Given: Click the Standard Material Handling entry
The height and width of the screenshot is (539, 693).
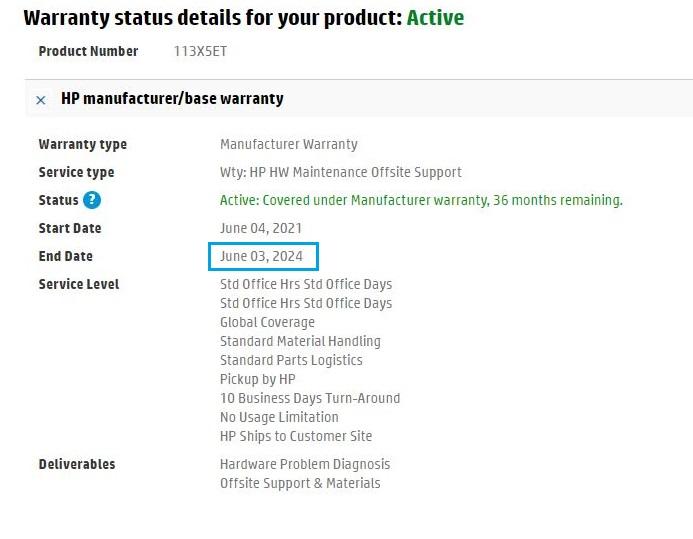Looking at the screenshot, I should tap(300, 341).
